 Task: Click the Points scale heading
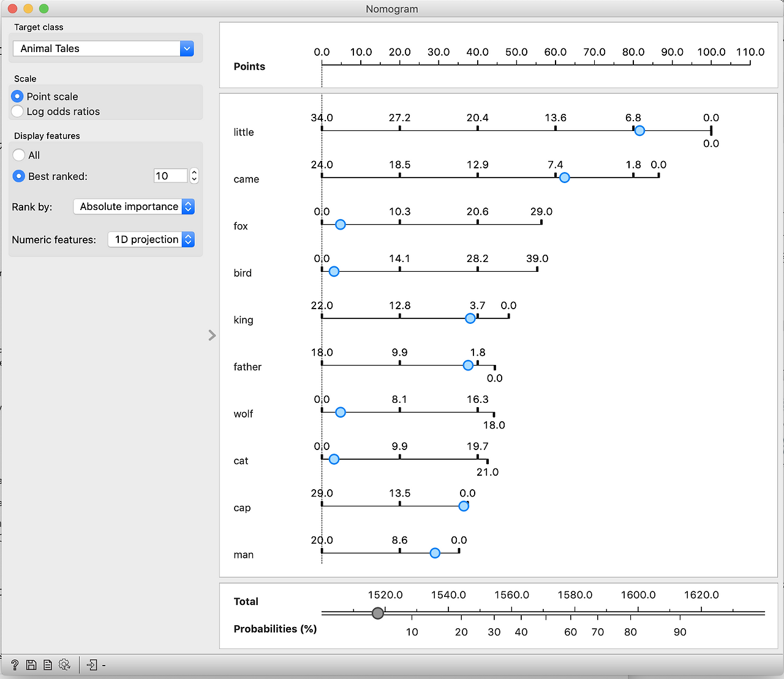click(249, 66)
